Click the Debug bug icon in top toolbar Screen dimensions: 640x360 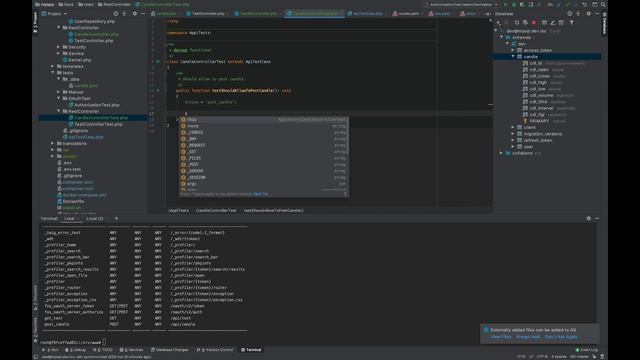pyautogui.click(x=514, y=4)
